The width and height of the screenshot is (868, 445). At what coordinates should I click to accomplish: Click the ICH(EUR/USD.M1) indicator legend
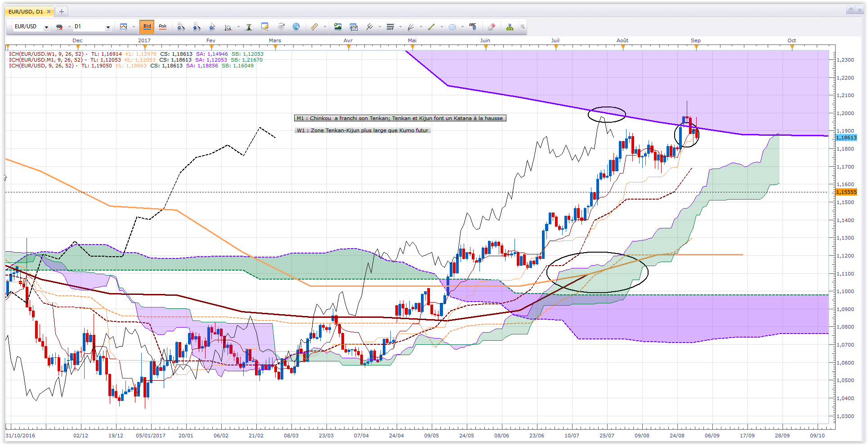click(136, 60)
